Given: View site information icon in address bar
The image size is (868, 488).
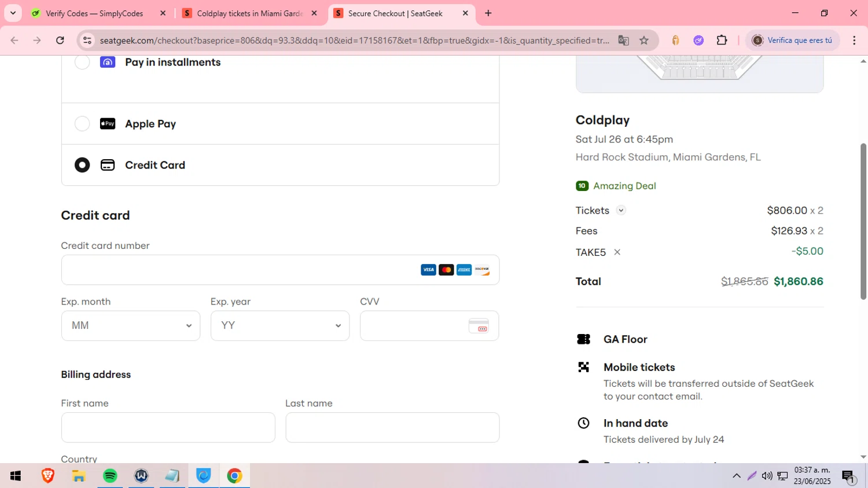Looking at the screenshot, I should point(87,41).
